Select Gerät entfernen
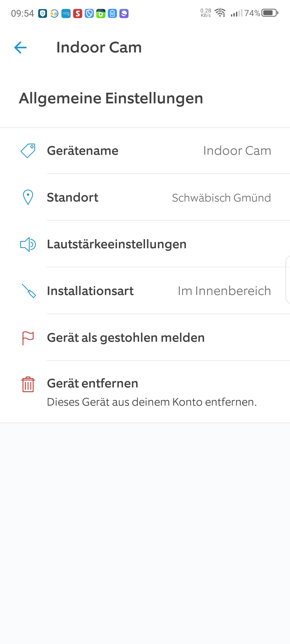The height and width of the screenshot is (644, 290). tap(93, 383)
